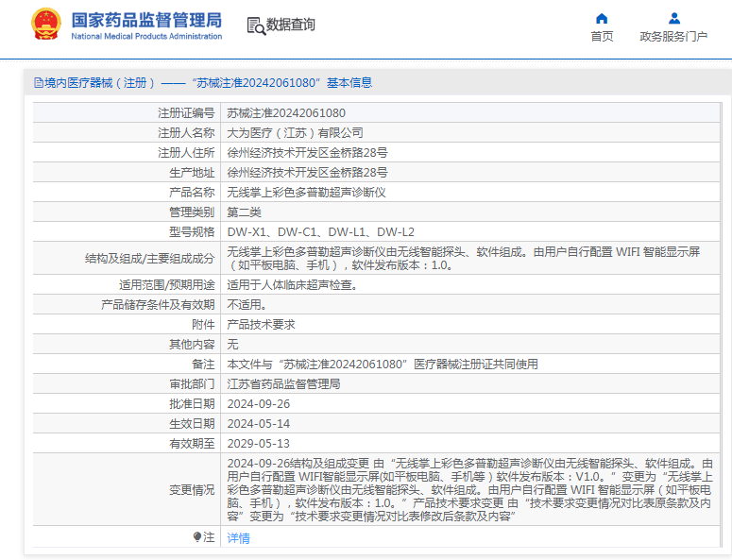Click 徐州经济技术开发区金桥路28号 in 生产地址 row

(307, 173)
